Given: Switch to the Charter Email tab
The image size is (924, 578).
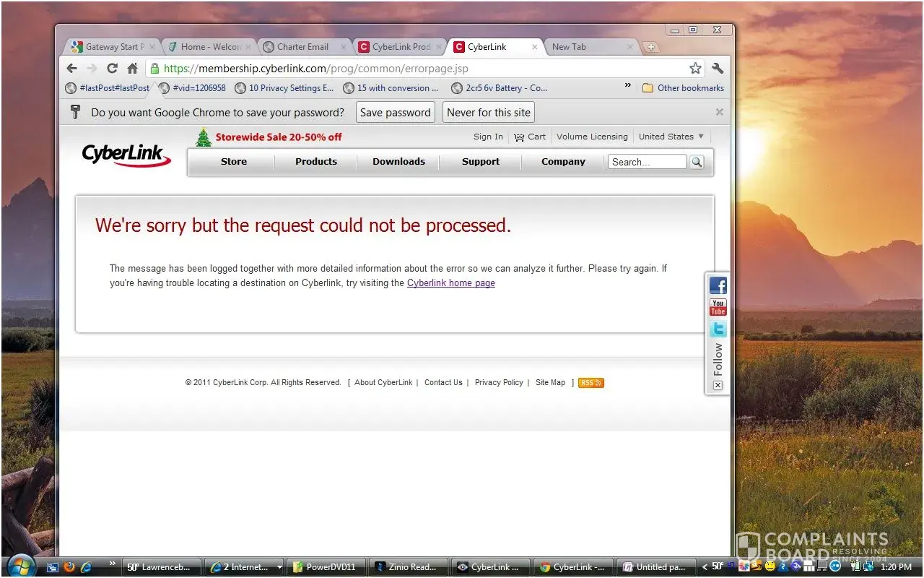Looking at the screenshot, I should coord(302,47).
